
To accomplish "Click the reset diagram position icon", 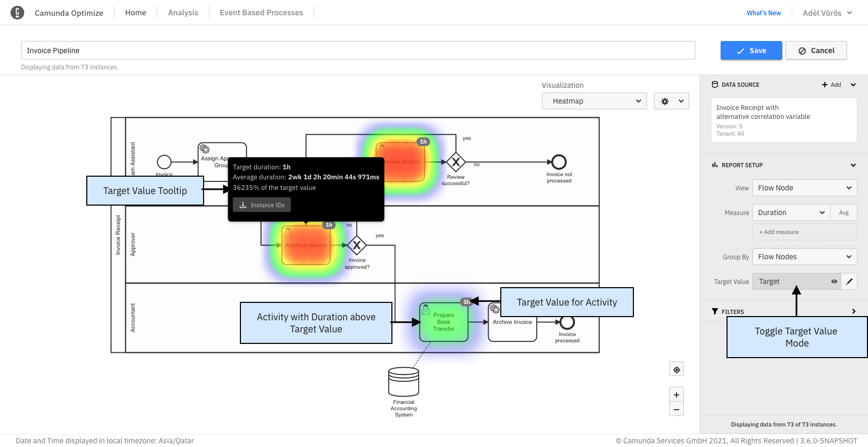I will tap(677, 370).
